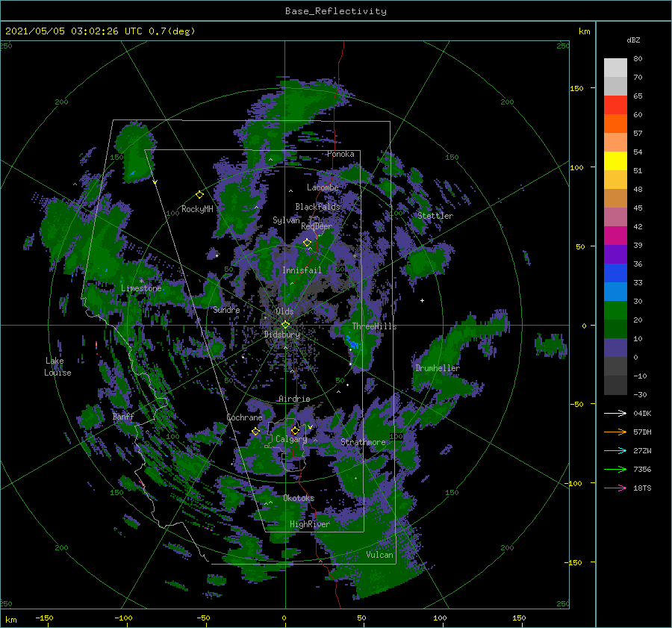Viewport: 672px width, 628px height.
Task: Click the 'Limestone' map label
Action: point(141,288)
